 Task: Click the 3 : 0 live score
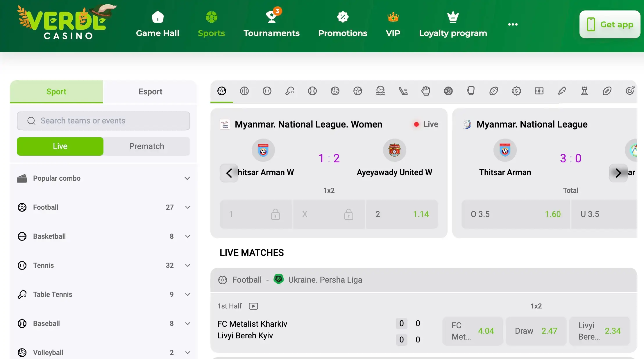pos(571,158)
